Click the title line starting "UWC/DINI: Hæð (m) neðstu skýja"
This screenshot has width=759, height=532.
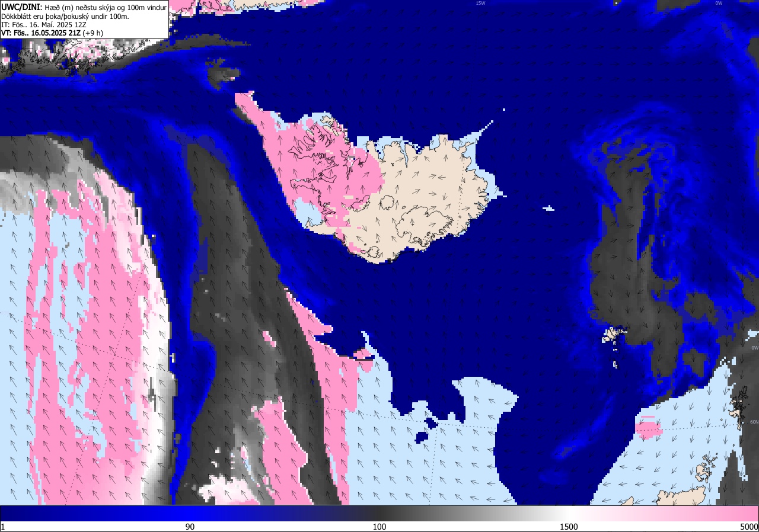pos(84,7)
